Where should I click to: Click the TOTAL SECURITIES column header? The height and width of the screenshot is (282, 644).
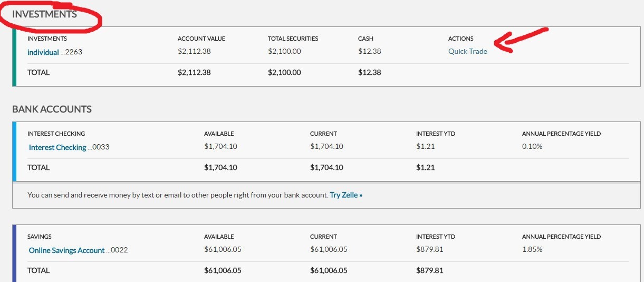click(x=293, y=39)
